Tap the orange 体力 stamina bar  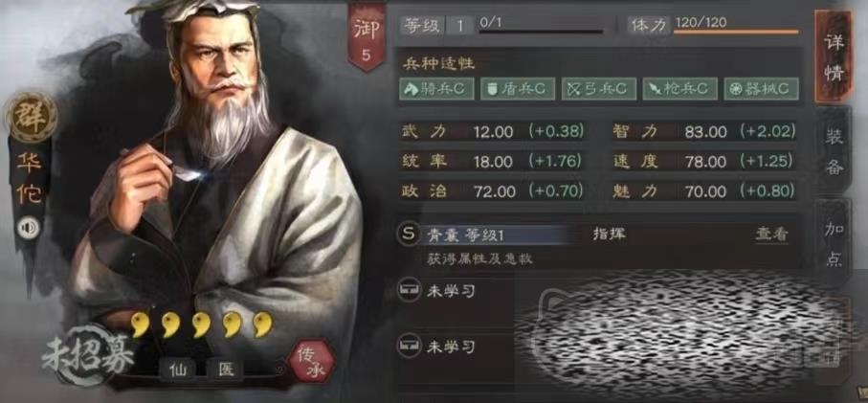pos(736,33)
